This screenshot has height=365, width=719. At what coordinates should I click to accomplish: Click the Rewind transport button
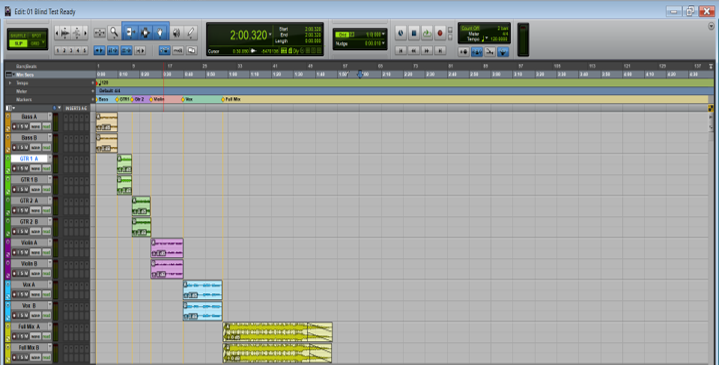[414, 50]
